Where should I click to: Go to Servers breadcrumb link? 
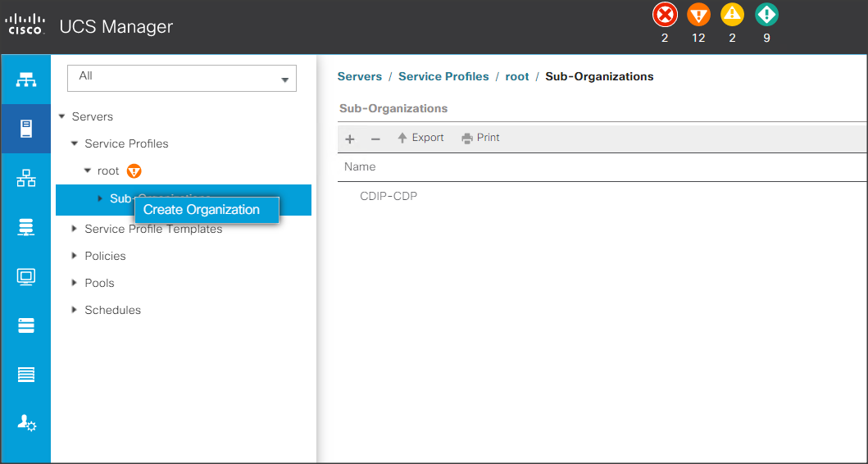[x=360, y=76]
